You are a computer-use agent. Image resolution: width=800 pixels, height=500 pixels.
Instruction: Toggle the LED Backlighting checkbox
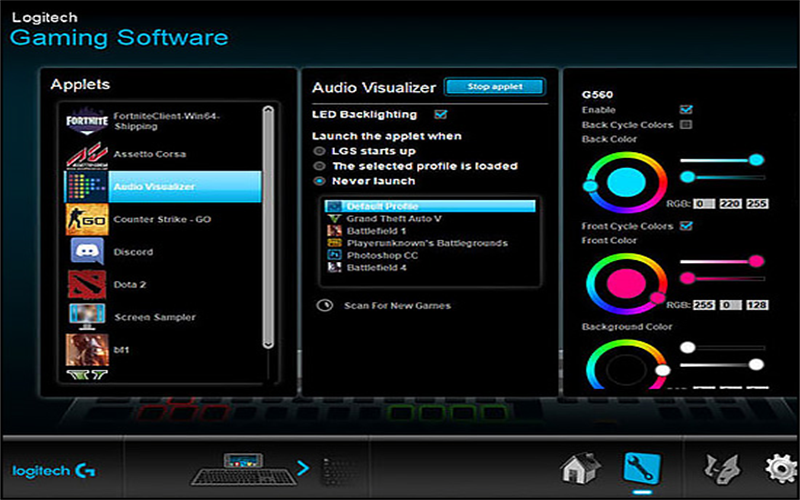tap(440, 114)
